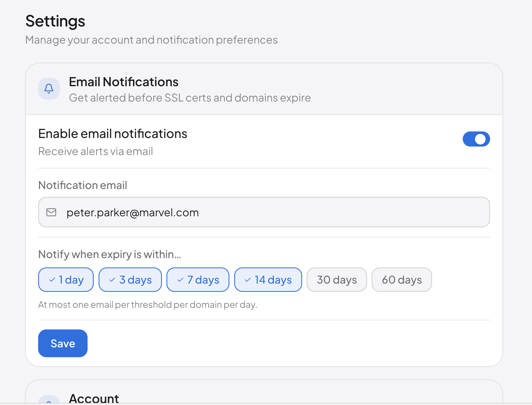Enable the 30 days expiry threshold
532x405 pixels.
click(337, 280)
